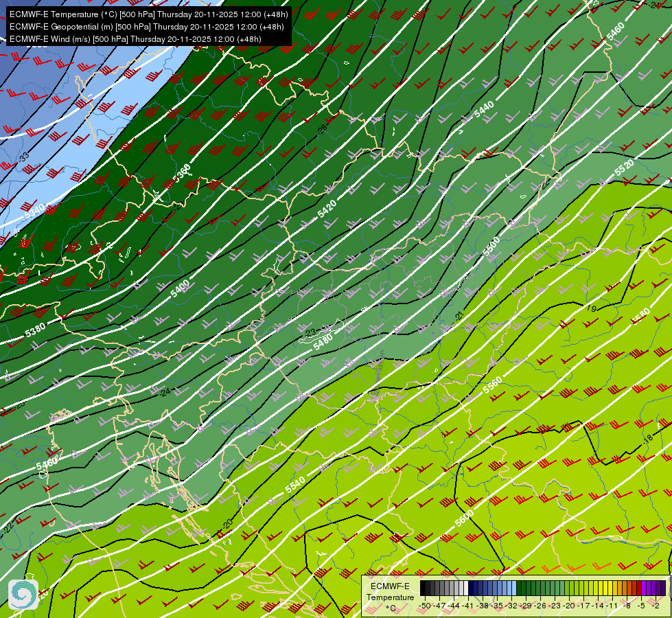Click the swirl logo icon at bottom-left
Viewport: 672px width, 618px height.
[x=23, y=595]
